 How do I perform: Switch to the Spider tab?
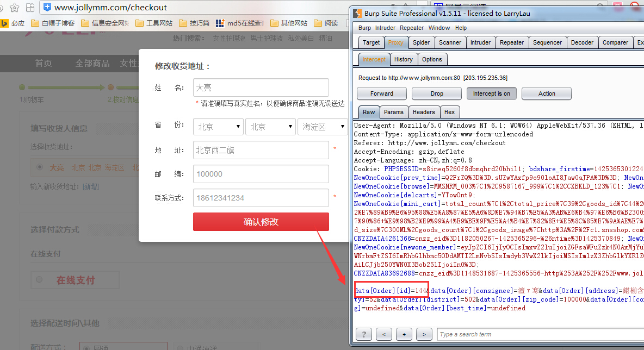[421, 43]
